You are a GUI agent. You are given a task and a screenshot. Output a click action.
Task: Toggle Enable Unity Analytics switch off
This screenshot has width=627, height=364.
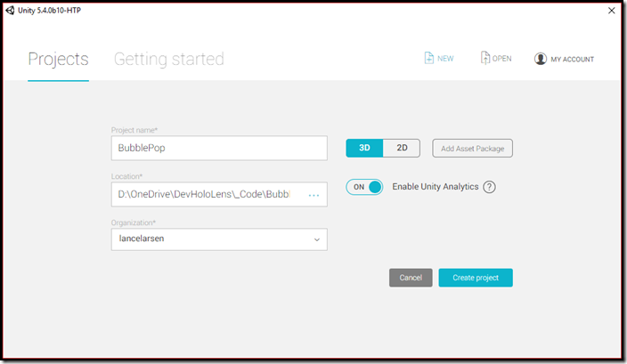(x=364, y=187)
